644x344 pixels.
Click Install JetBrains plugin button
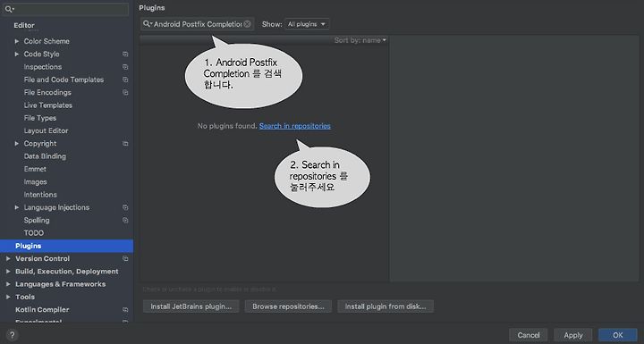[191, 306]
